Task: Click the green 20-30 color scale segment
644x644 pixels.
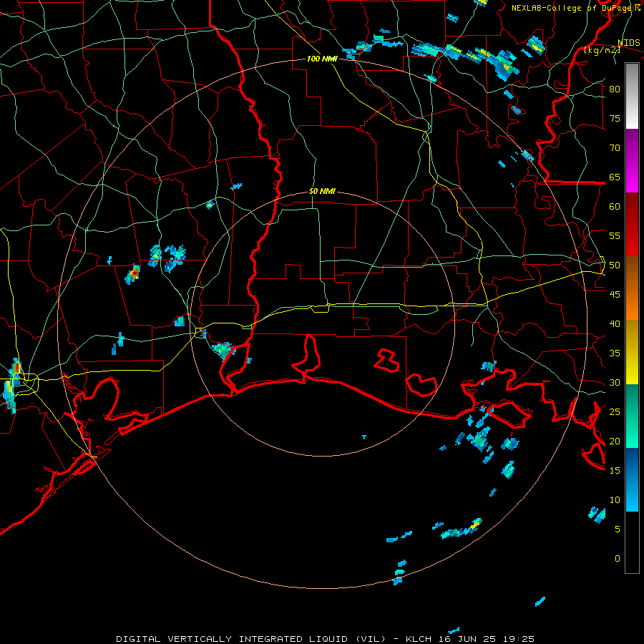Action: coord(632,416)
